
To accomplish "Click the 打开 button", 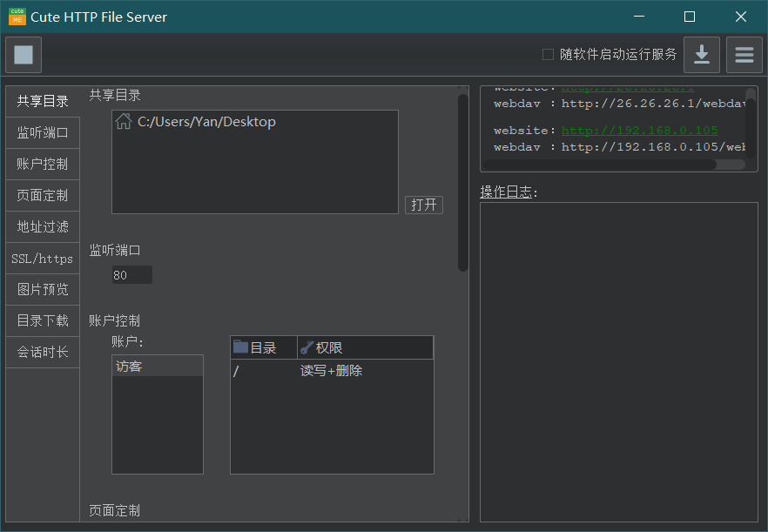I will pos(424,205).
